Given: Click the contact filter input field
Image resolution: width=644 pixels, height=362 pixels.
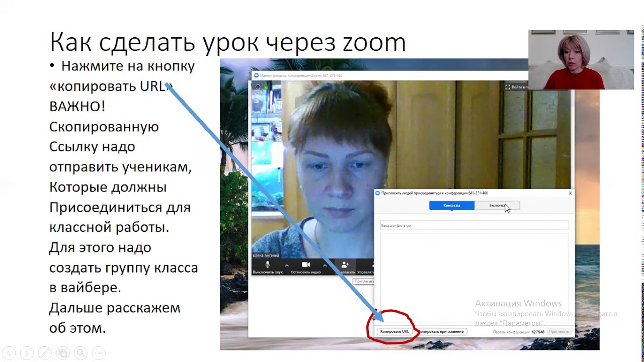Looking at the screenshot, I should [x=474, y=226].
